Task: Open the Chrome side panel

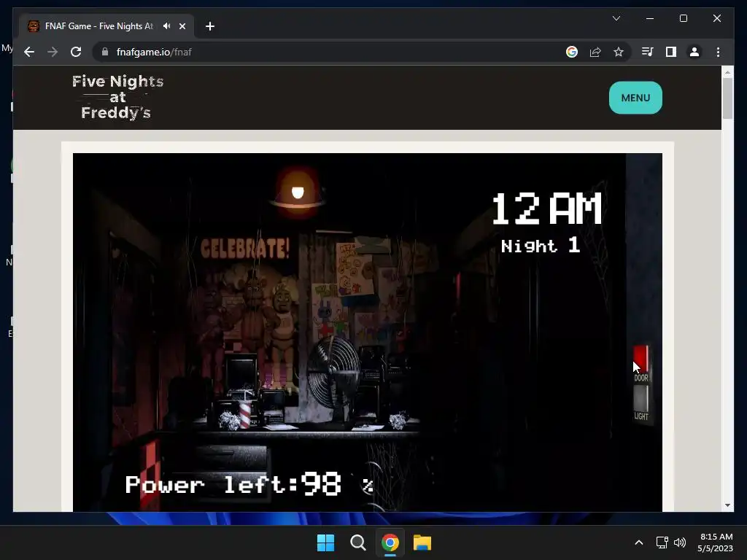Action: click(671, 52)
